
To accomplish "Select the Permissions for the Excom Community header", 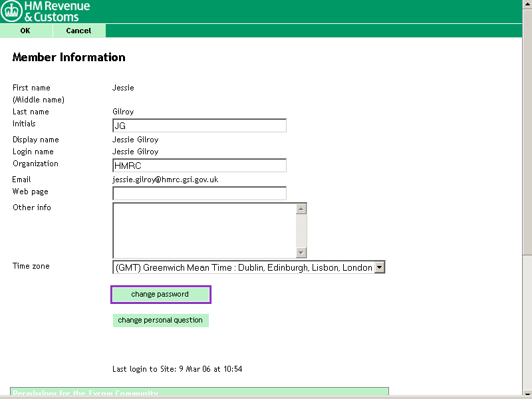I will point(199,393).
